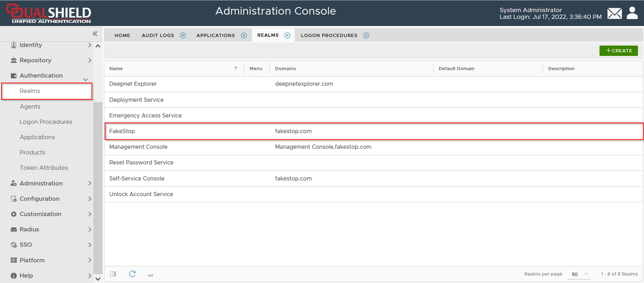Viewport: 644px width, 283px height.
Task: Click the user profile icon
Action: point(632,13)
